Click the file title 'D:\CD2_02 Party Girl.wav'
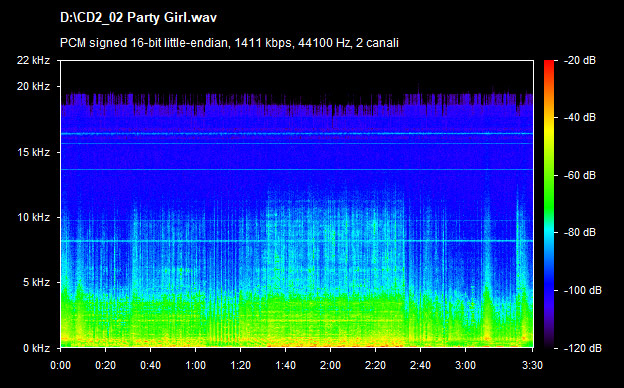Image resolution: width=624 pixels, height=388 pixels. pos(138,18)
